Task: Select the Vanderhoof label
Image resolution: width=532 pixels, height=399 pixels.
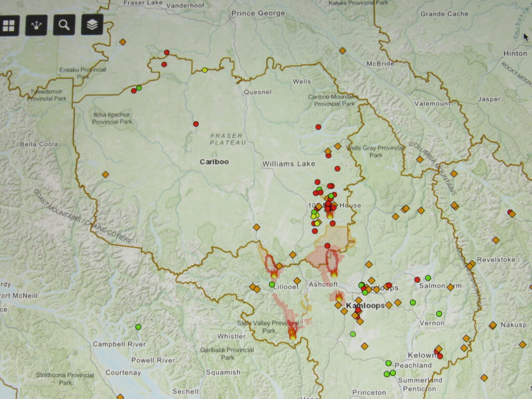Action: click(185, 5)
